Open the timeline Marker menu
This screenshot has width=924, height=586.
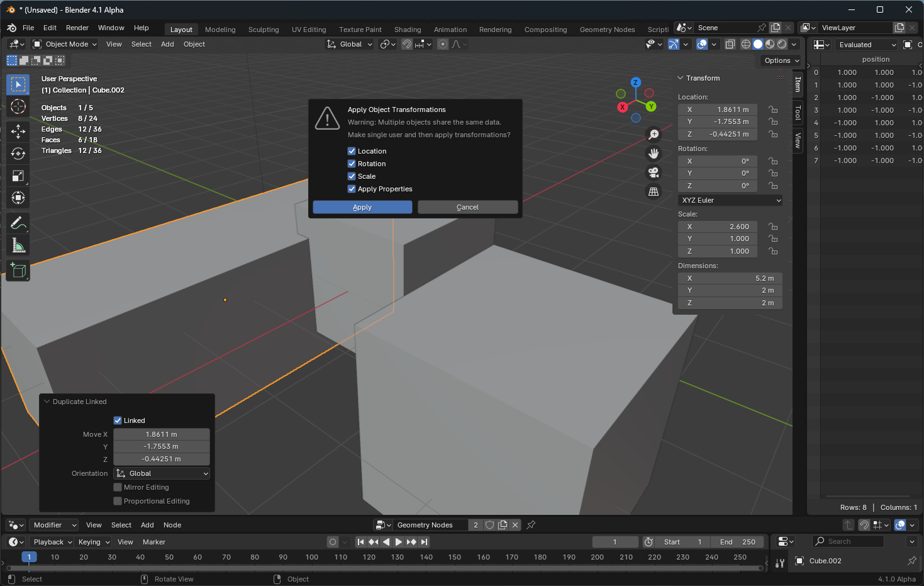click(154, 542)
